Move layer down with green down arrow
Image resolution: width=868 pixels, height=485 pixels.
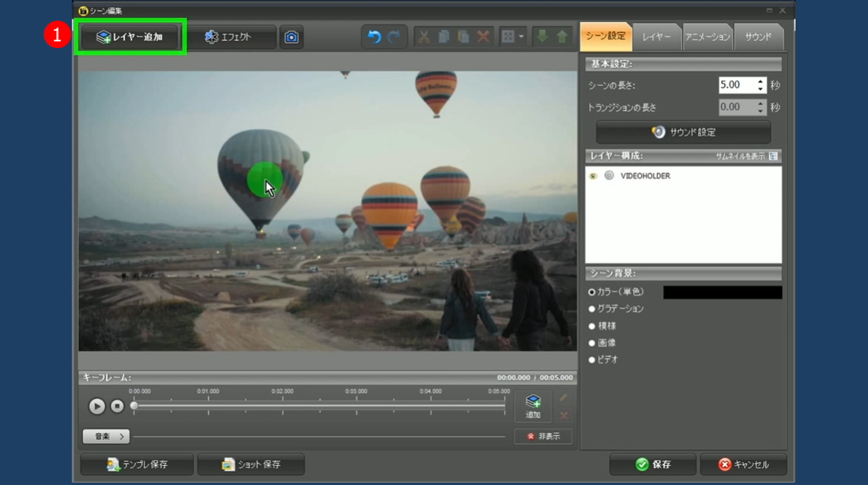542,37
